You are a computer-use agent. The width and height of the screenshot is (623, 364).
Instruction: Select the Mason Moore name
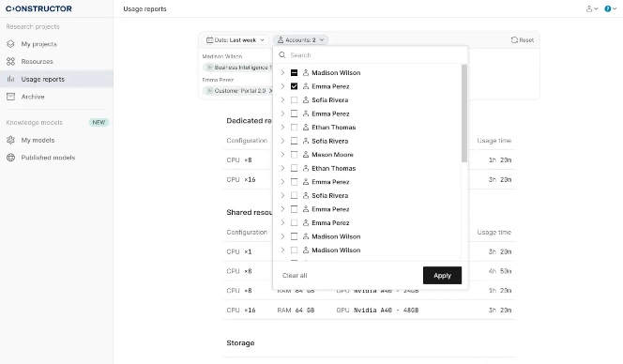(x=332, y=155)
